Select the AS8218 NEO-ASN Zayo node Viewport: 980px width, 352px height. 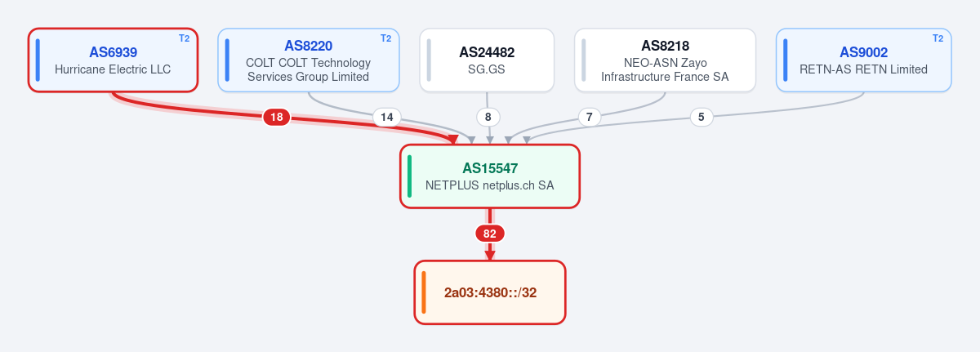(665, 60)
